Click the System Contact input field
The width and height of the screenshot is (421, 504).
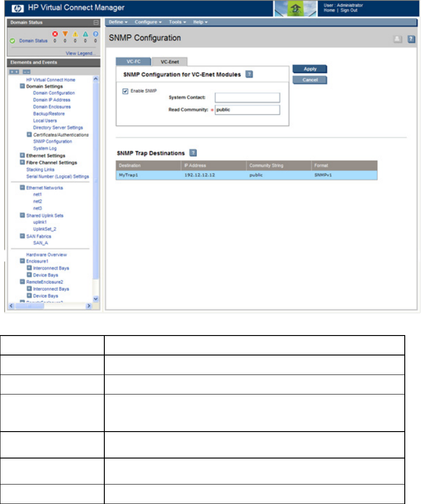tap(247, 97)
